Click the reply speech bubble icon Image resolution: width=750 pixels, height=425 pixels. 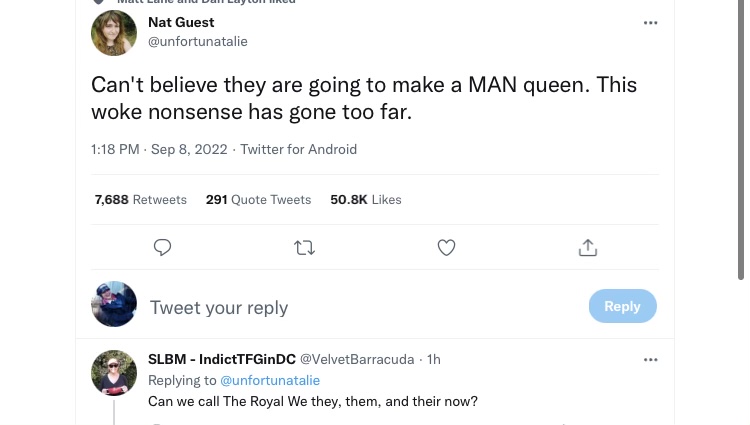click(x=163, y=247)
